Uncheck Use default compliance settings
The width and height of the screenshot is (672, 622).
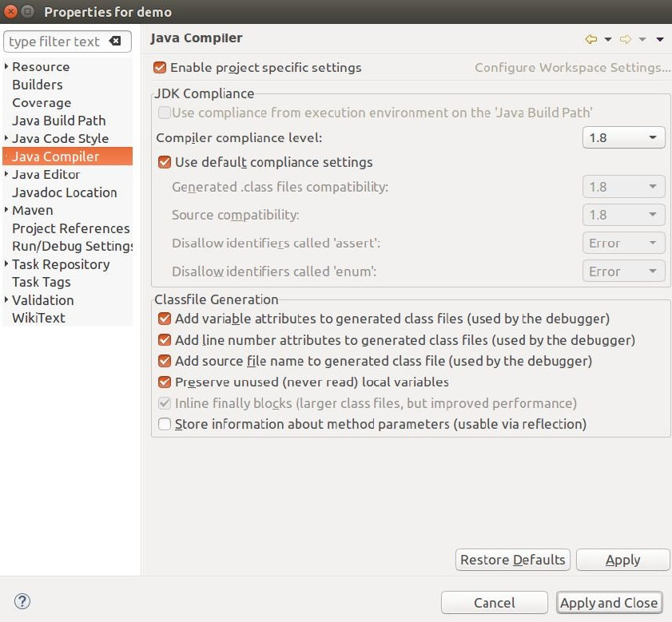[165, 162]
